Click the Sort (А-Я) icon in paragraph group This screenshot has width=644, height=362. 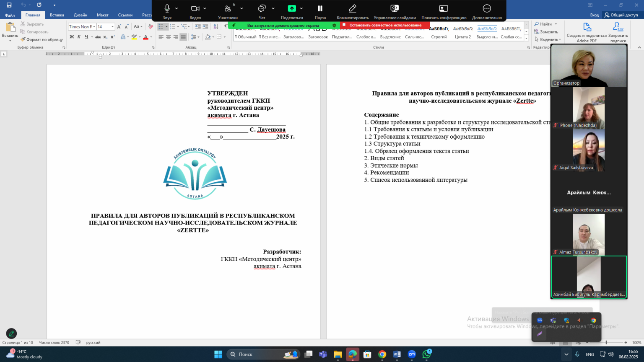(x=216, y=26)
